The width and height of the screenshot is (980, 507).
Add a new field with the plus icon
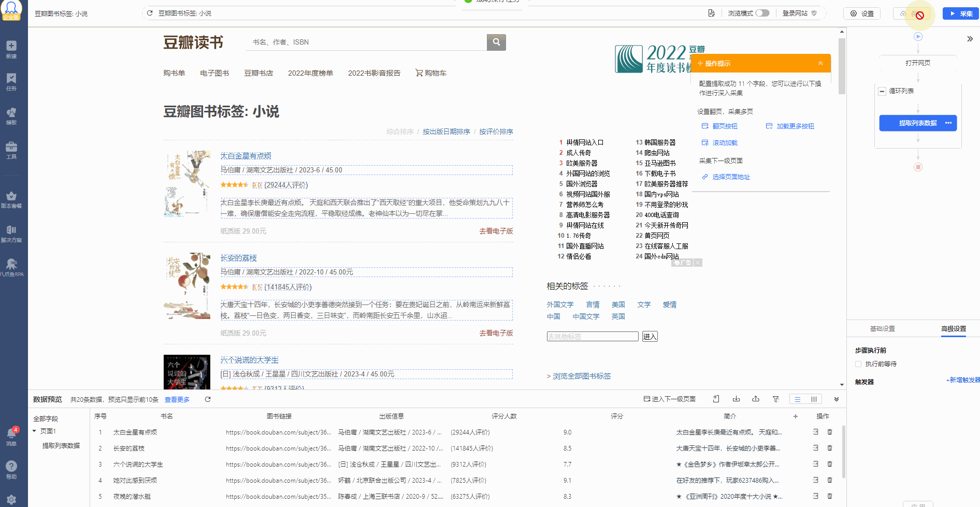click(796, 416)
